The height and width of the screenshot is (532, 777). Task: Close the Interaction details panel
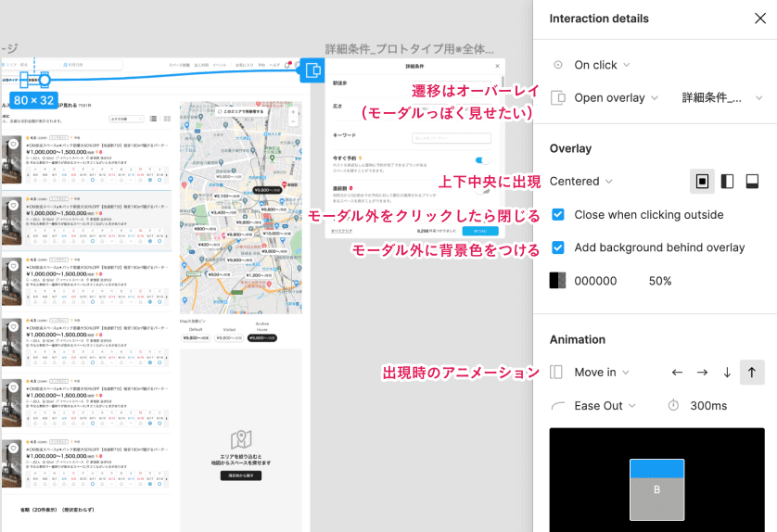[x=760, y=19]
